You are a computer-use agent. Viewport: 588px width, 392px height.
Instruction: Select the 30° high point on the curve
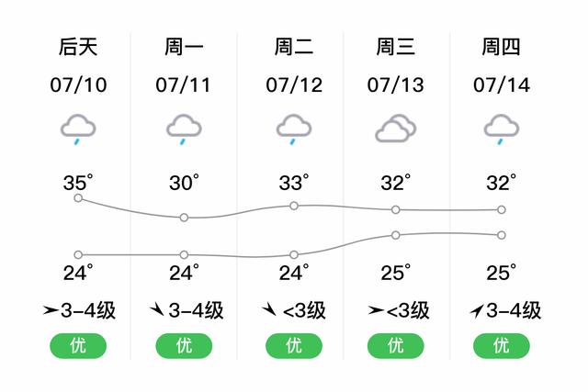coord(184,218)
